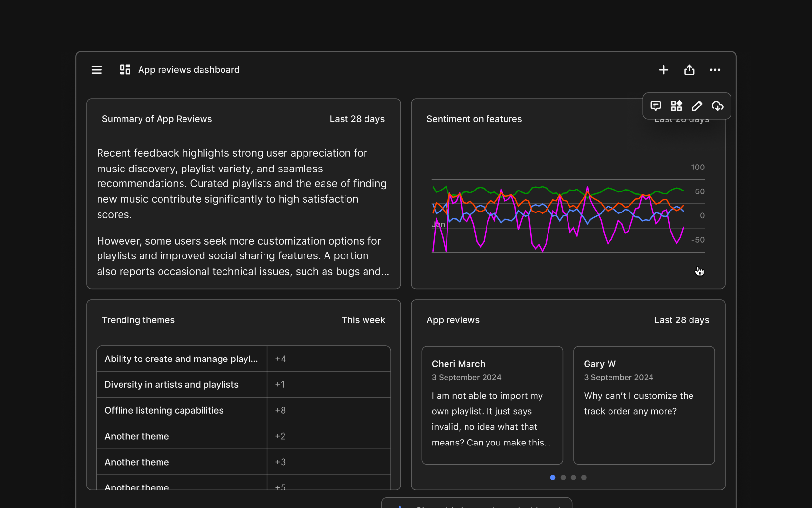The image size is (812, 508).
Task: Click the comment icon in widget toolbar
Action: (656, 106)
